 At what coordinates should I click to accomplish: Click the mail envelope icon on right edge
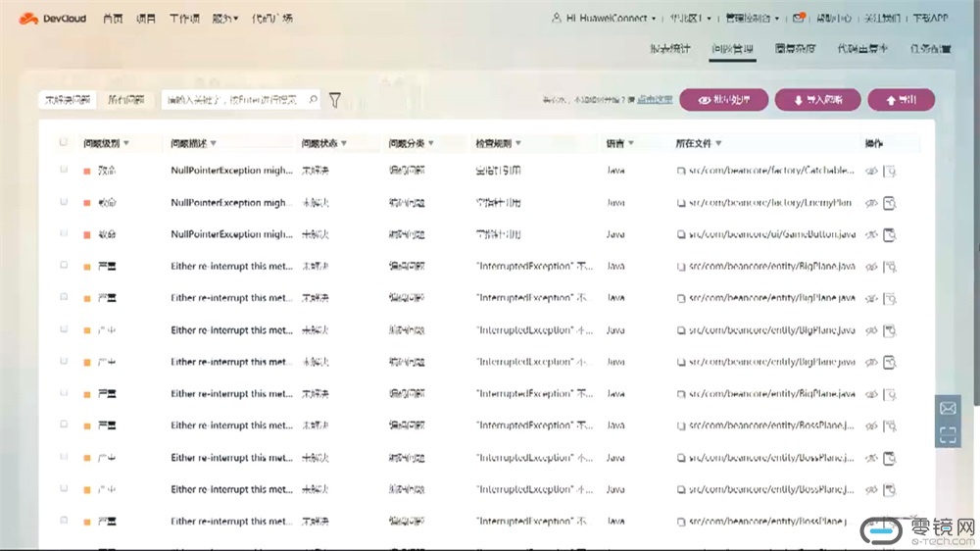tap(948, 408)
